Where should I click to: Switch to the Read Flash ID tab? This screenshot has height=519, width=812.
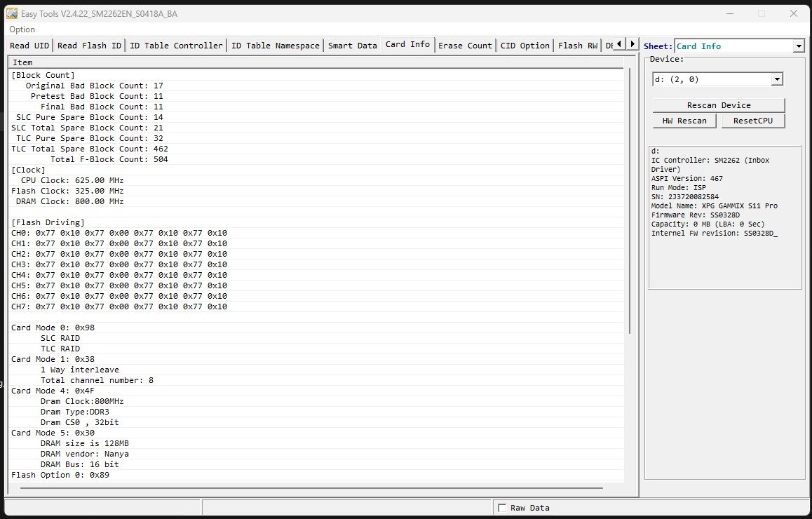click(x=89, y=45)
